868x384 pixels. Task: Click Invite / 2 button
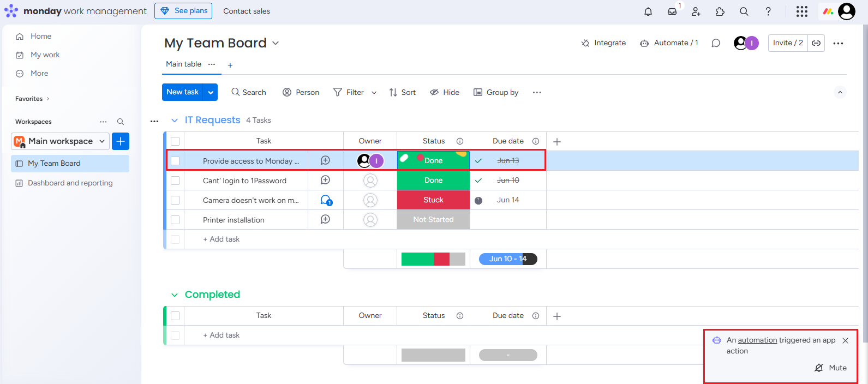pos(788,43)
